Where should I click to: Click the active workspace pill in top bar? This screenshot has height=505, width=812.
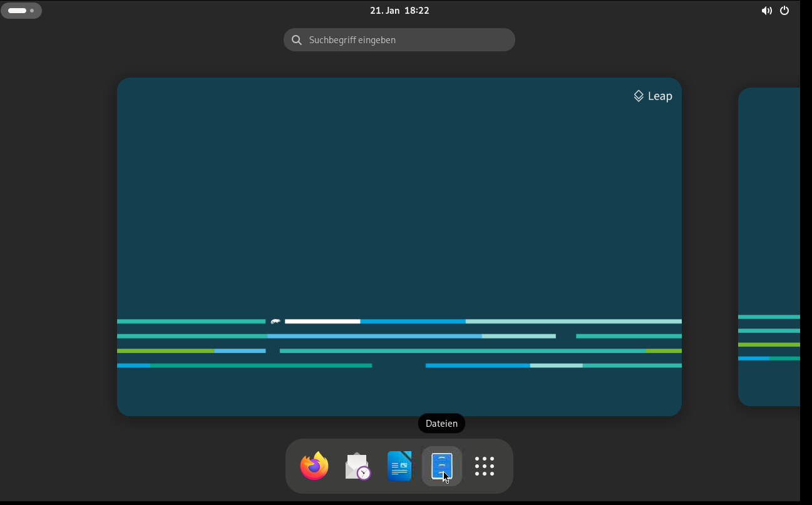[x=17, y=11]
